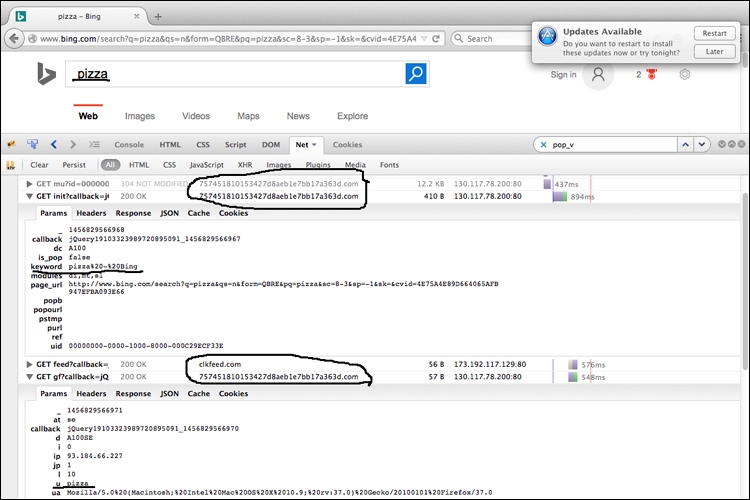Click the Firebug bug icon
The height and width of the screenshot is (500, 750).
[x=11, y=144]
